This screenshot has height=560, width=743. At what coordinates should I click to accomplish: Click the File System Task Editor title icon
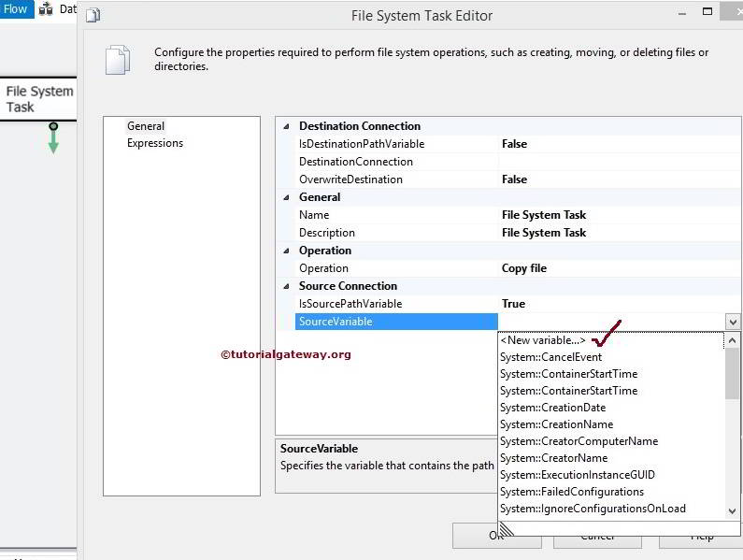(93, 16)
